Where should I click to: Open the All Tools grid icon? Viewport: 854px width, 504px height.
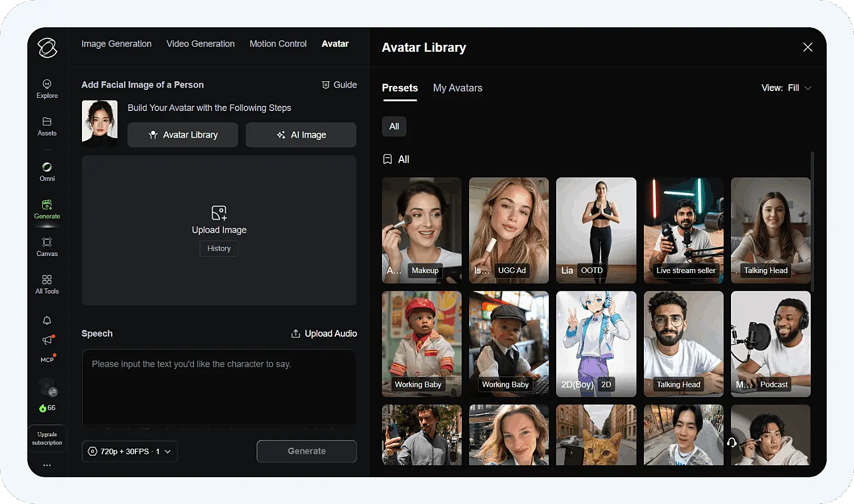(47, 284)
